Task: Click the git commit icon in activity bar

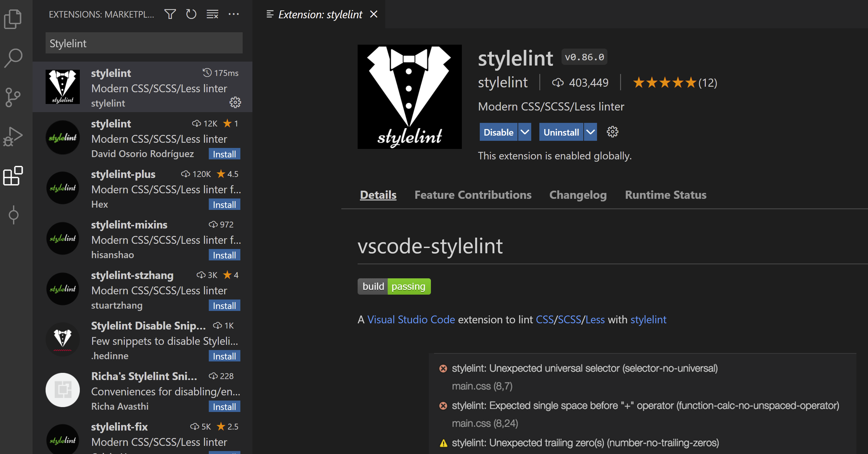Action: point(13,215)
